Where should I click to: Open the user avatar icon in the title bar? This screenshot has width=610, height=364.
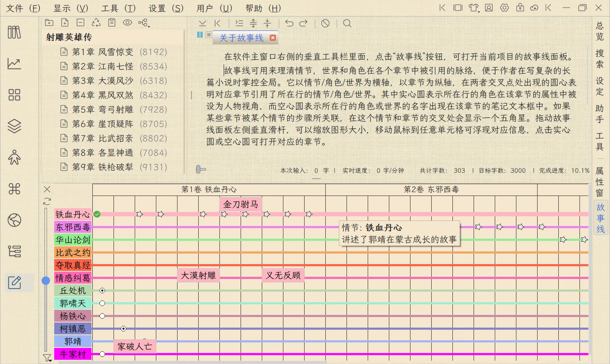489,8
